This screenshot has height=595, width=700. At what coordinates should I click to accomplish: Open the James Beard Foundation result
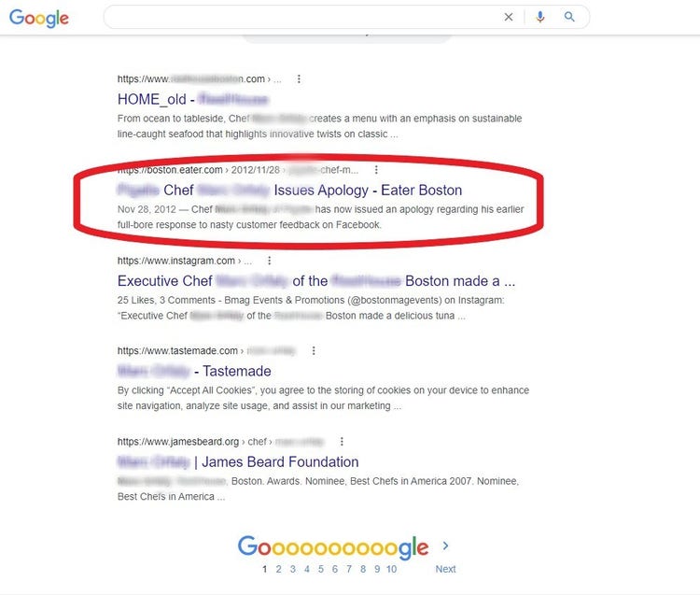pos(238,461)
